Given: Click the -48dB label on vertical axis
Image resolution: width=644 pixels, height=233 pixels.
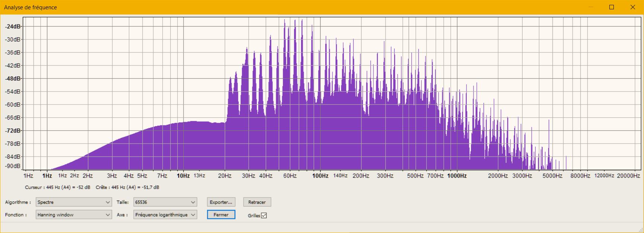Looking at the screenshot, I should click(13, 79).
